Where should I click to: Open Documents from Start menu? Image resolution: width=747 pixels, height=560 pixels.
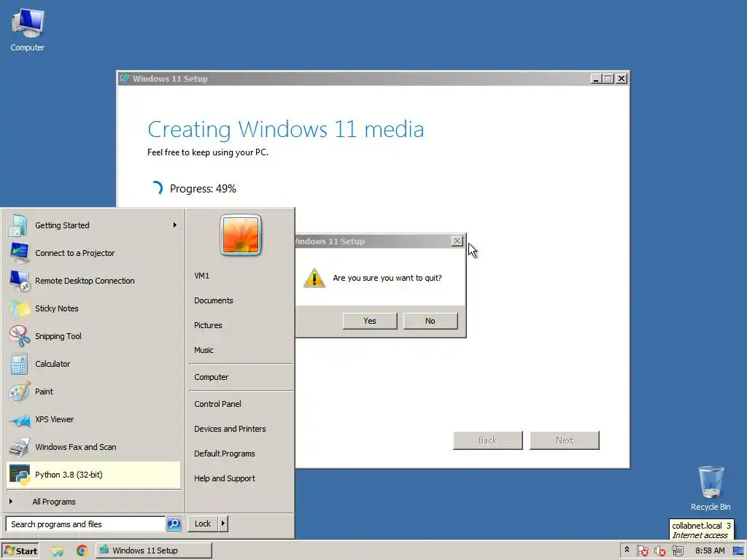click(x=214, y=300)
